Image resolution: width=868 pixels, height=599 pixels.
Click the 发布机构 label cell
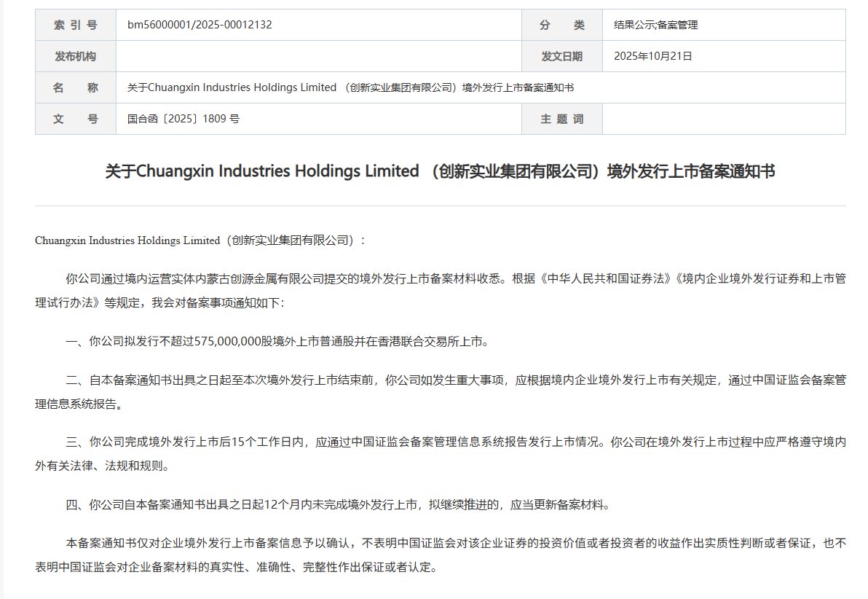[x=76, y=56]
